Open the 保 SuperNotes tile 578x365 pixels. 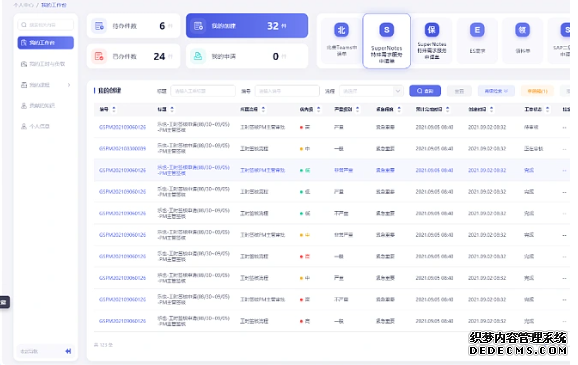coord(432,41)
